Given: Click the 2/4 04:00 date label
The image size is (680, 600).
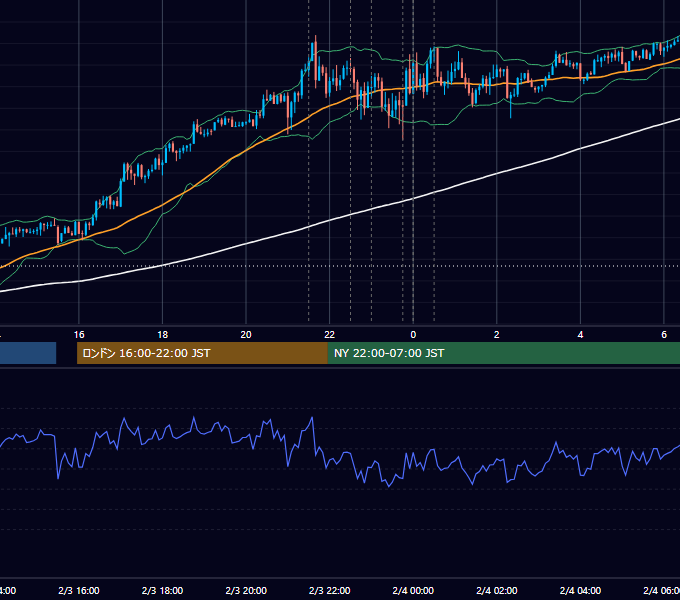Looking at the screenshot, I should [x=580, y=591].
